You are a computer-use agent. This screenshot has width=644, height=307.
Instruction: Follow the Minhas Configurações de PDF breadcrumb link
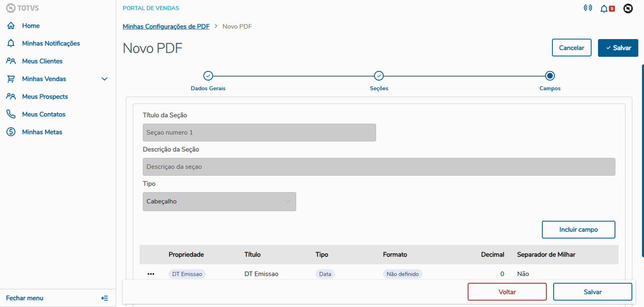tap(166, 27)
